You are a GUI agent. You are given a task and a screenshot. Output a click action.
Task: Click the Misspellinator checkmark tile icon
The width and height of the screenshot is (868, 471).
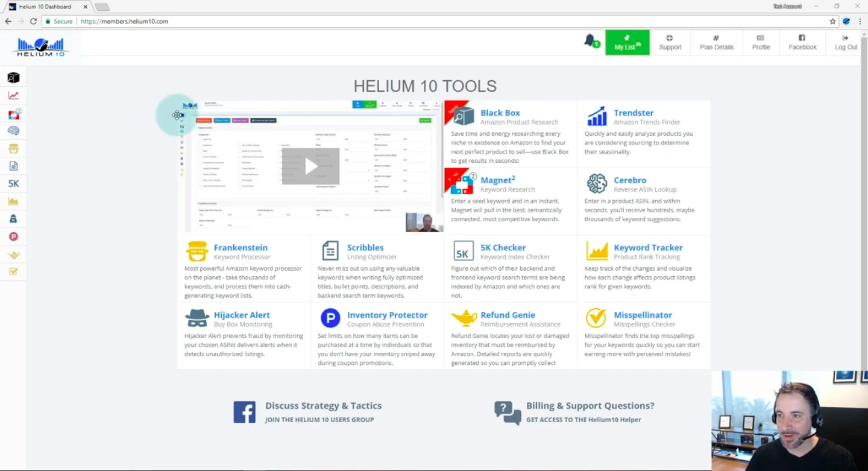[597, 318]
